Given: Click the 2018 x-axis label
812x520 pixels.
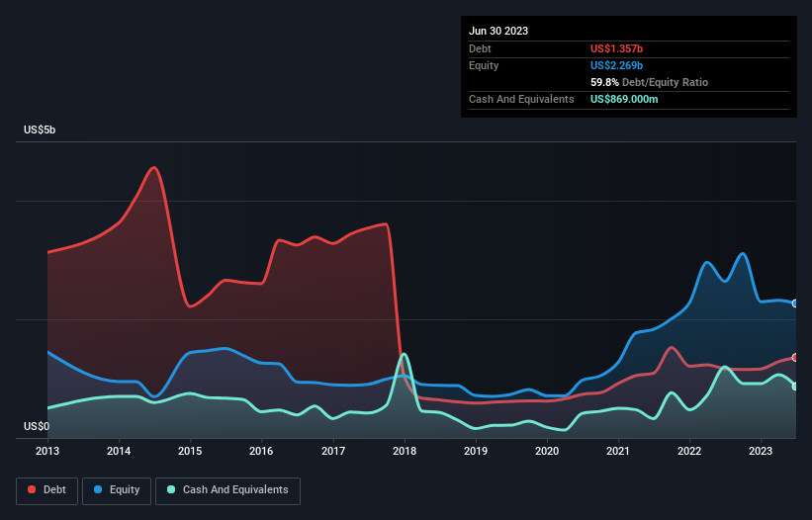Looking at the screenshot, I should pyautogui.click(x=405, y=451).
